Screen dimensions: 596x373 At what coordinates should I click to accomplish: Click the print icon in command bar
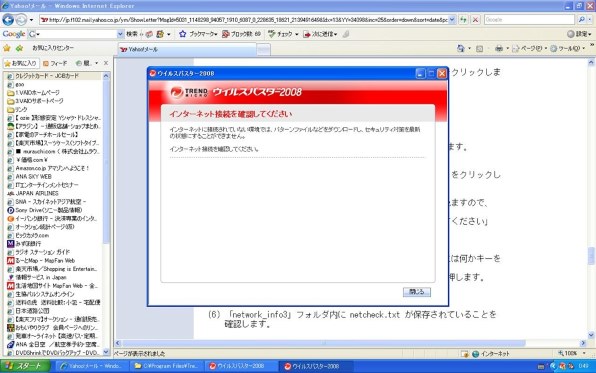[499, 48]
